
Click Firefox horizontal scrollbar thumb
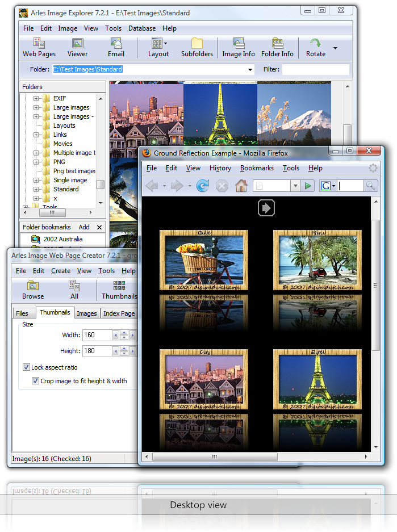[x=215, y=456]
